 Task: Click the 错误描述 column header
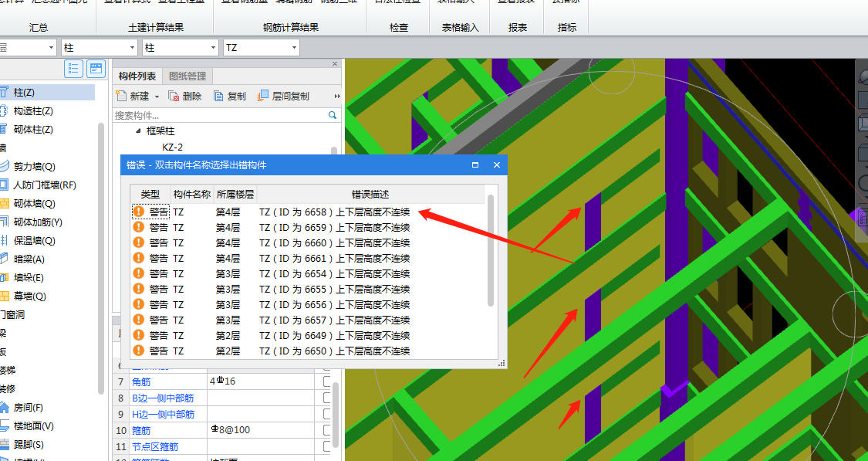(370, 194)
